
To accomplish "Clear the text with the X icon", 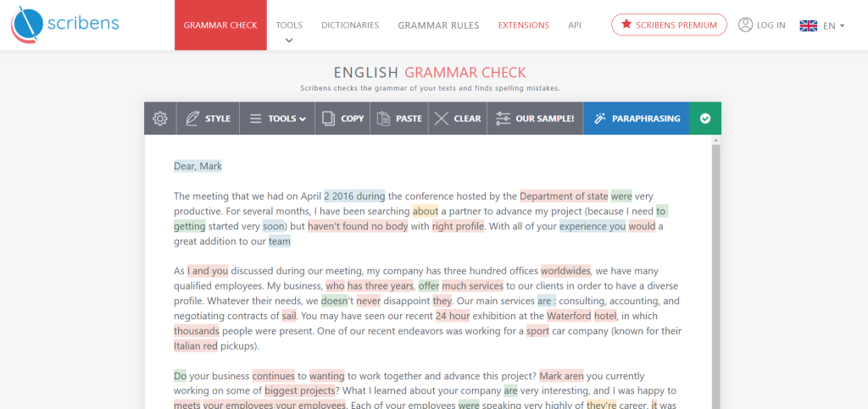I will pyautogui.click(x=441, y=119).
